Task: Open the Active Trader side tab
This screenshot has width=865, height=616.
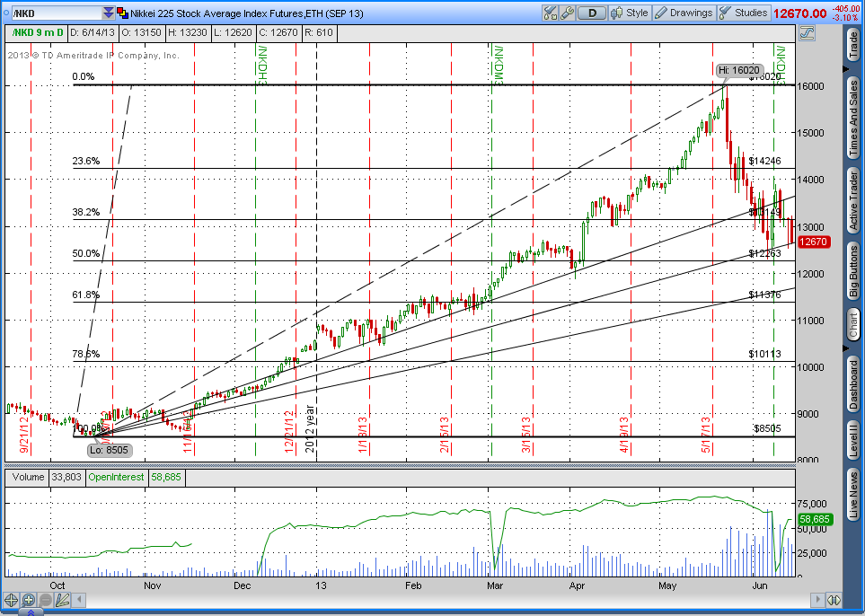Action: pyautogui.click(x=853, y=201)
